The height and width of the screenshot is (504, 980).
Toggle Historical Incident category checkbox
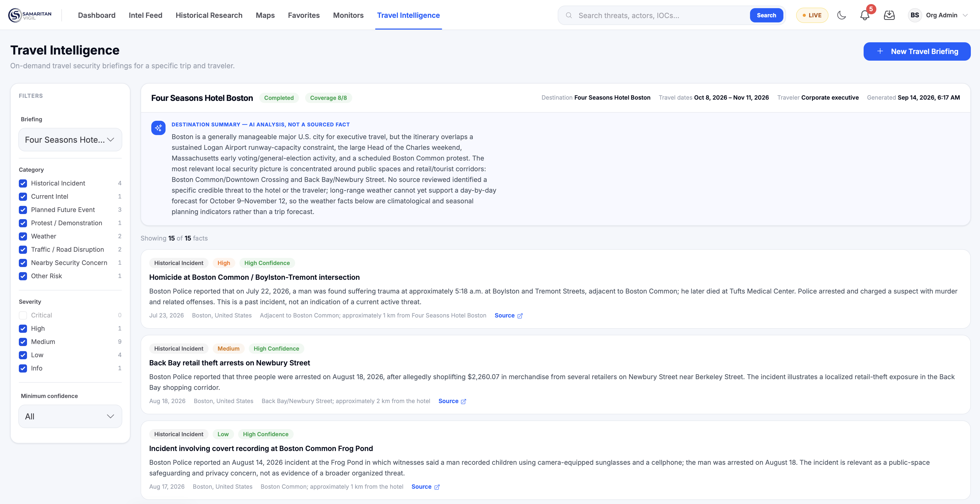pos(23,183)
